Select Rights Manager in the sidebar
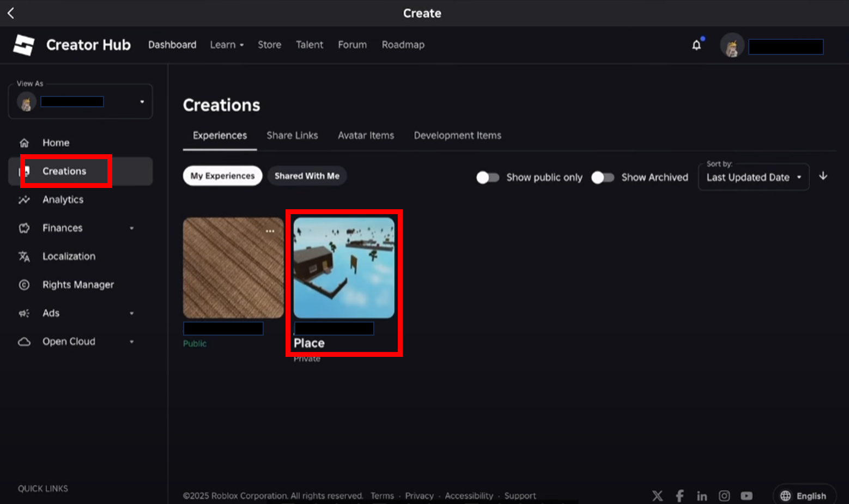849x504 pixels. pos(78,285)
